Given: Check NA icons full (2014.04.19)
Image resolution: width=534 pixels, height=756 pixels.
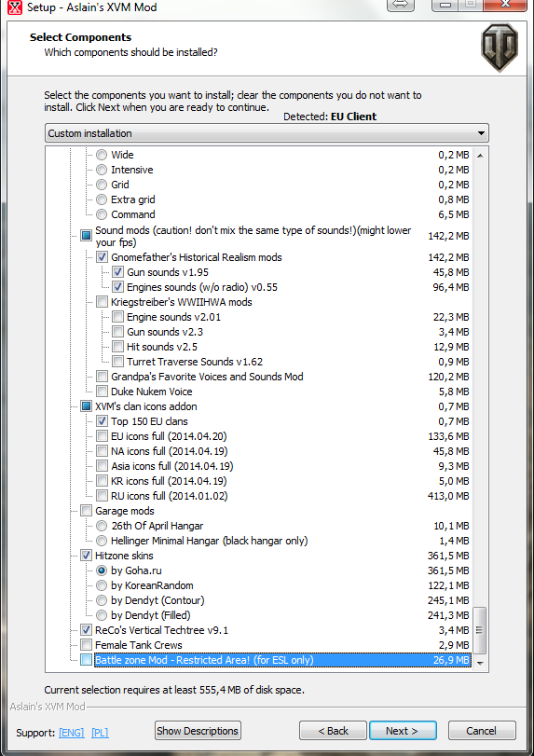Looking at the screenshot, I should click(x=102, y=451).
